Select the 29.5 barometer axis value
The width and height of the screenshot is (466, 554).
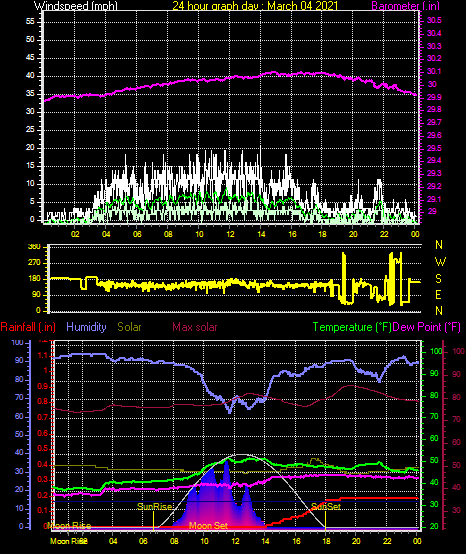coord(434,148)
